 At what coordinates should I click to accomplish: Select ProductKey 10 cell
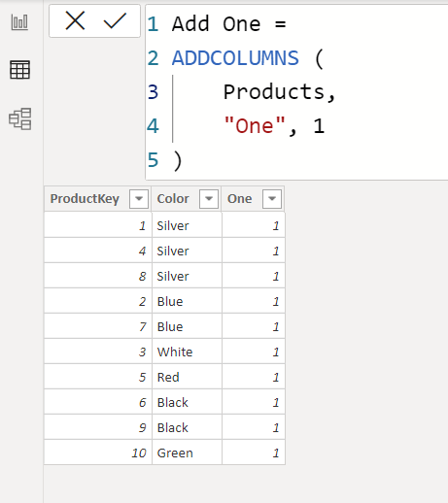[98, 453]
